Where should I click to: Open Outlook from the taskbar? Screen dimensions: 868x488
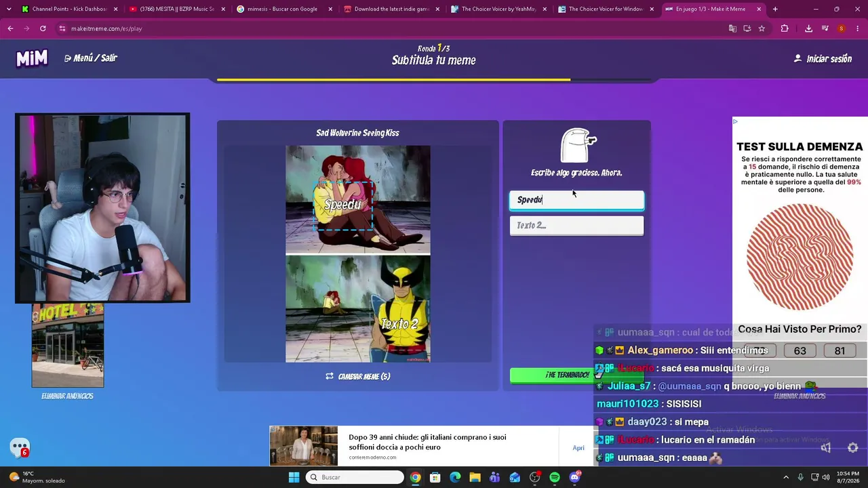[x=515, y=477]
